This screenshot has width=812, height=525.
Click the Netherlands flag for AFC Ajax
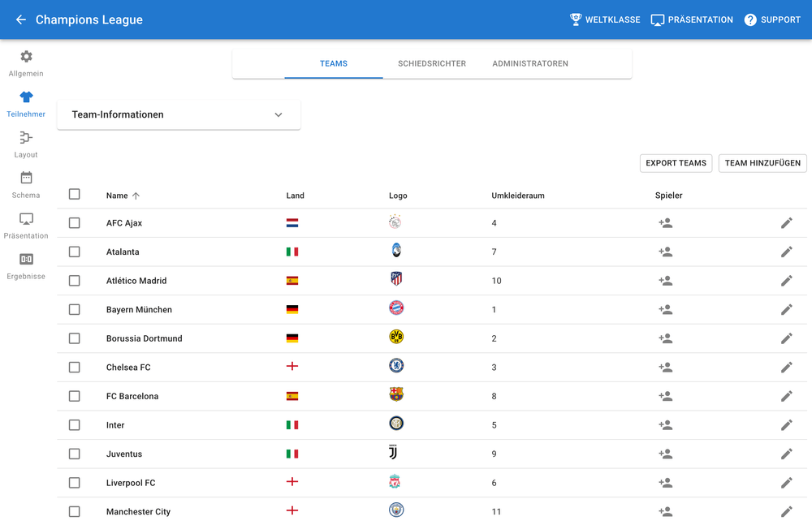pos(292,223)
